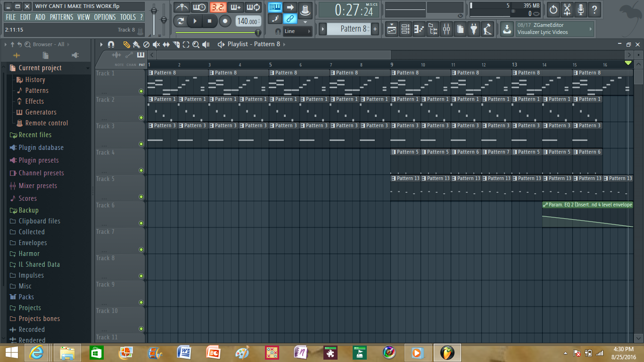Toggle mute switch on Track 1
The image size is (644, 362).
tap(141, 91)
